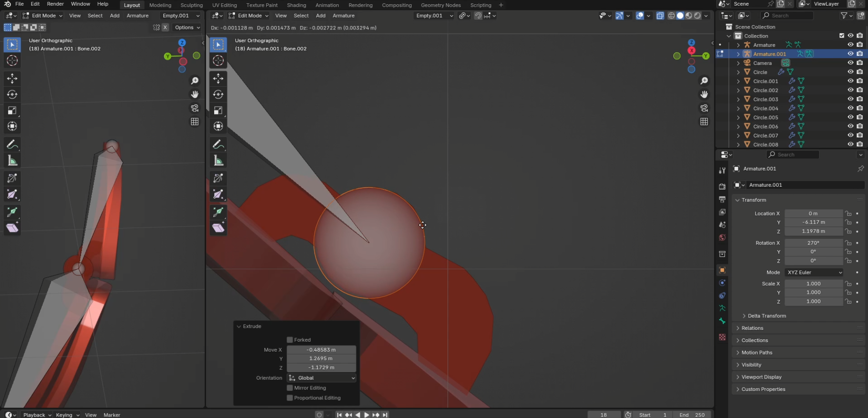Open the Output properties tab
Image resolution: width=868 pixels, height=418 pixels.
click(722, 200)
